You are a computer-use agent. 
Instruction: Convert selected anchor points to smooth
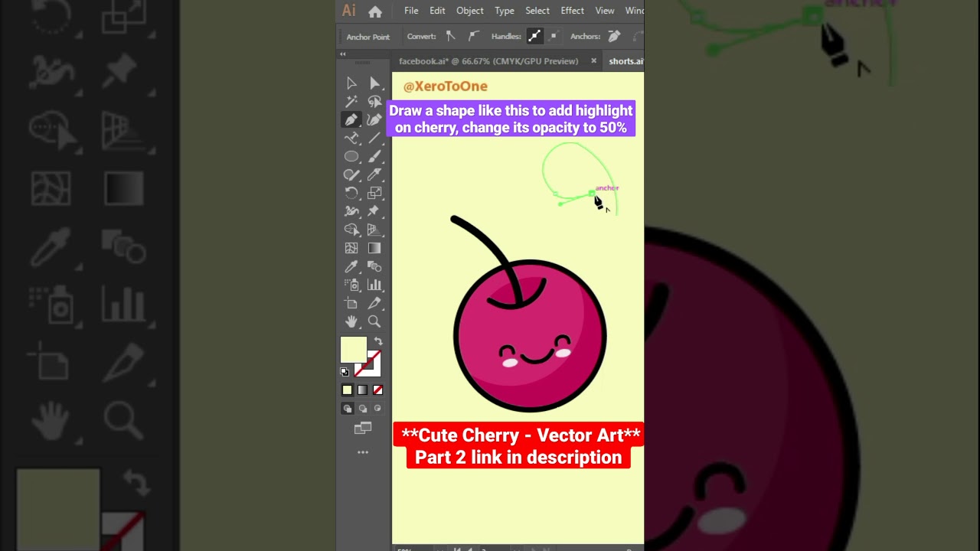point(474,36)
